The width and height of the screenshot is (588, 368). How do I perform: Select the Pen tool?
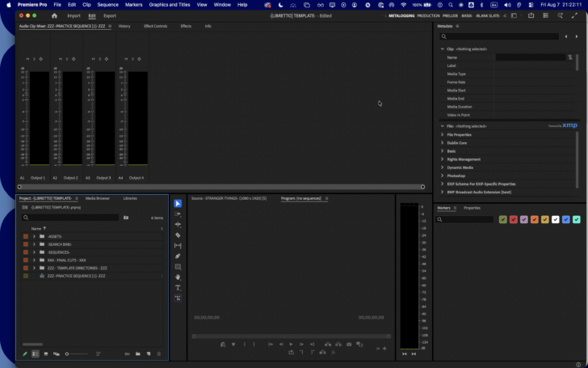pyautogui.click(x=178, y=256)
